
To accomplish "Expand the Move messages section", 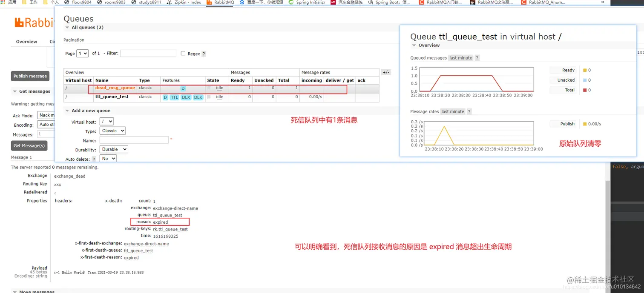I will tap(34, 291).
